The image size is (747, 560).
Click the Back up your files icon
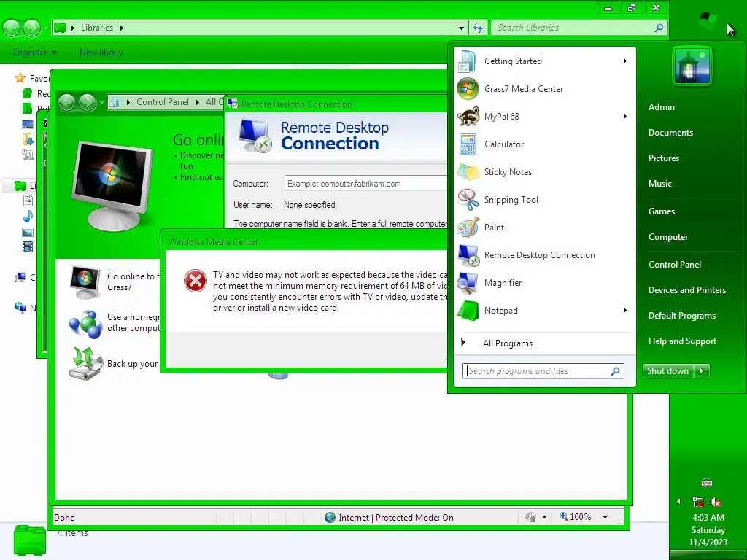[x=86, y=363]
